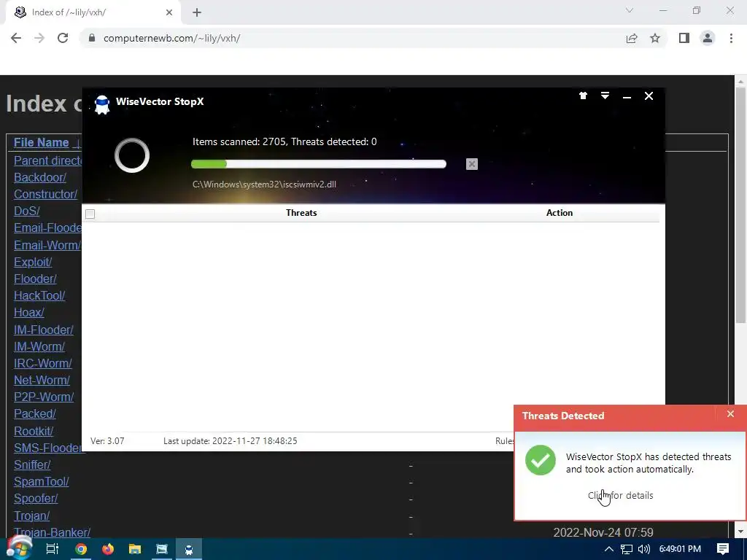Close the WiseVector StopX window

(x=649, y=96)
